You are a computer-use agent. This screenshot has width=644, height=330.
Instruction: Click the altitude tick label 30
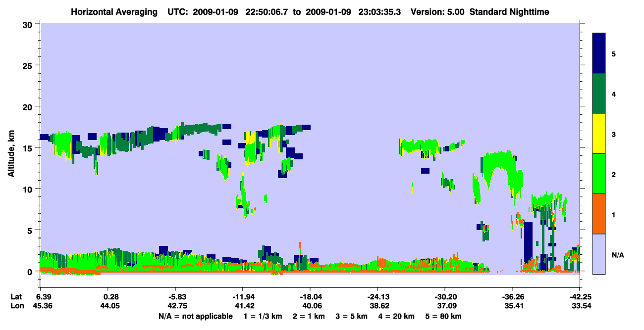click(28, 24)
